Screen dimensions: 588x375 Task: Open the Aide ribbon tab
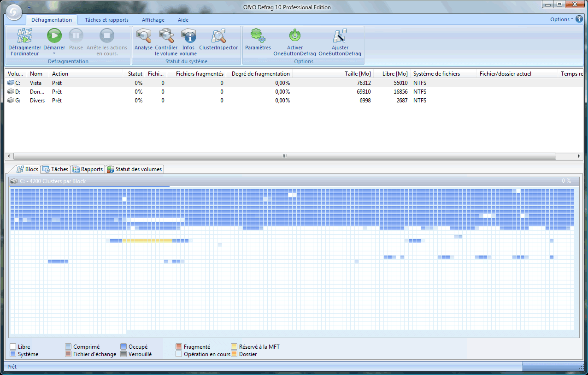click(183, 20)
